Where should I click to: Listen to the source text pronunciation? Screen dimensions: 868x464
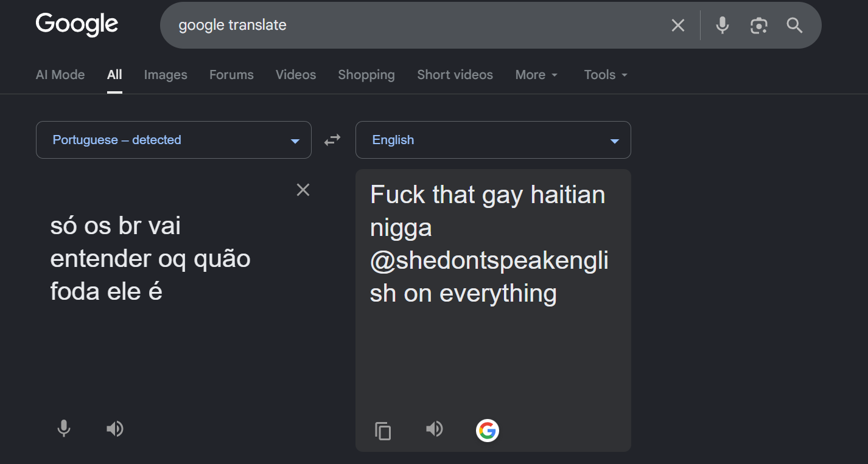tap(114, 429)
